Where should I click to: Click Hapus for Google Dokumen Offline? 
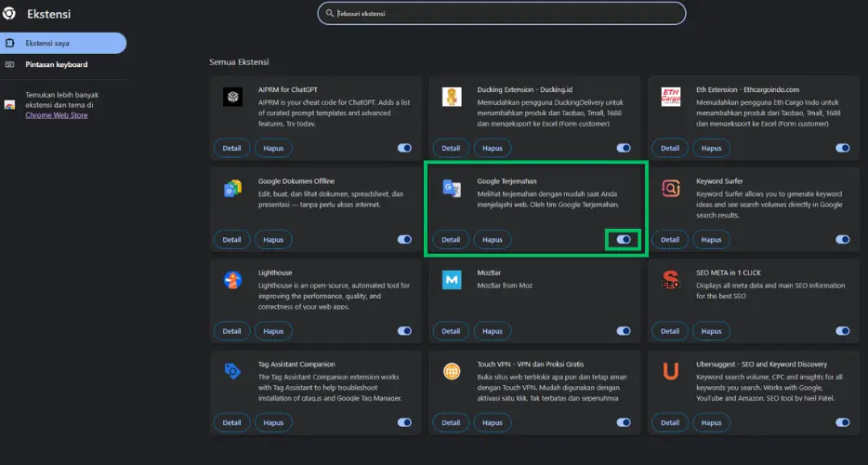273,239
